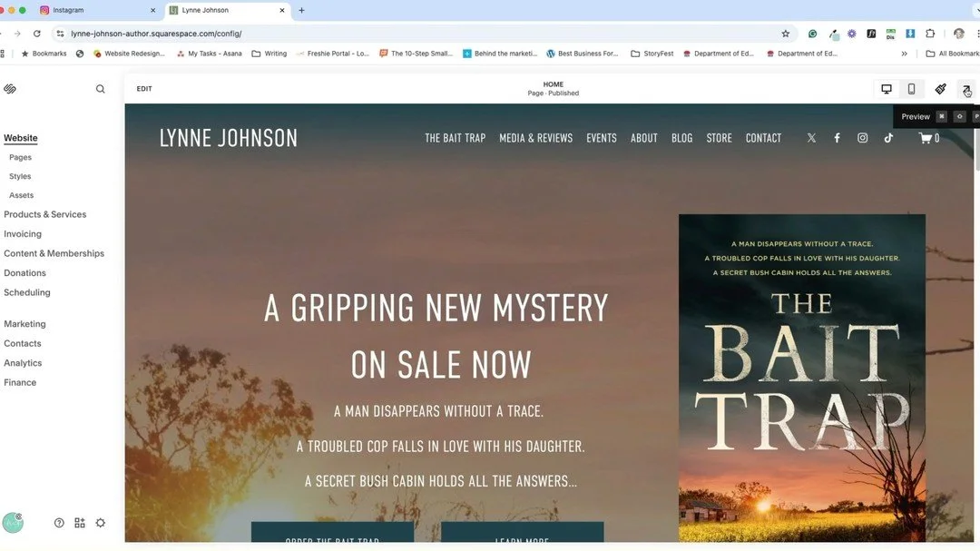The width and height of the screenshot is (980, 551).
Task: Open Styles in the sidebar
Action: [x=20, y=176]
